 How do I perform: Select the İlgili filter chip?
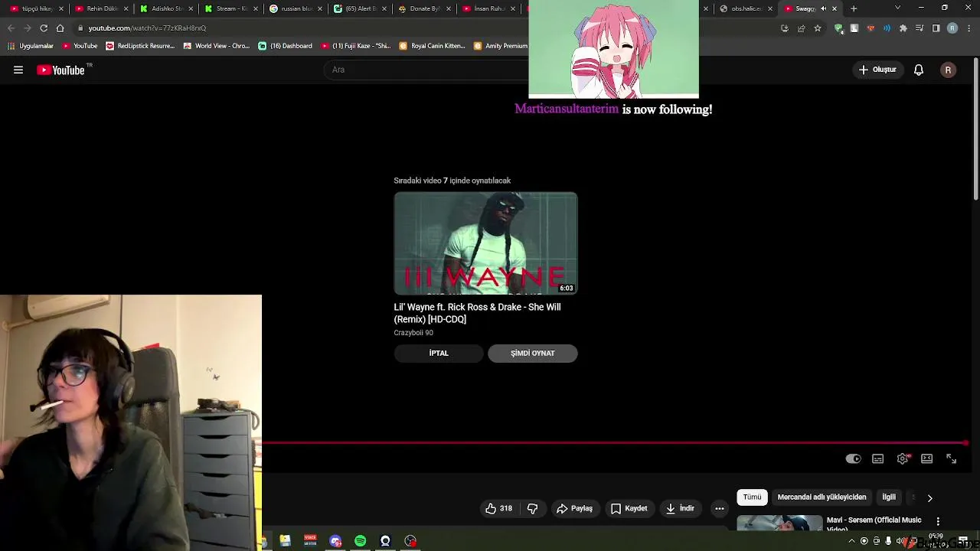[x=889, y=497]
